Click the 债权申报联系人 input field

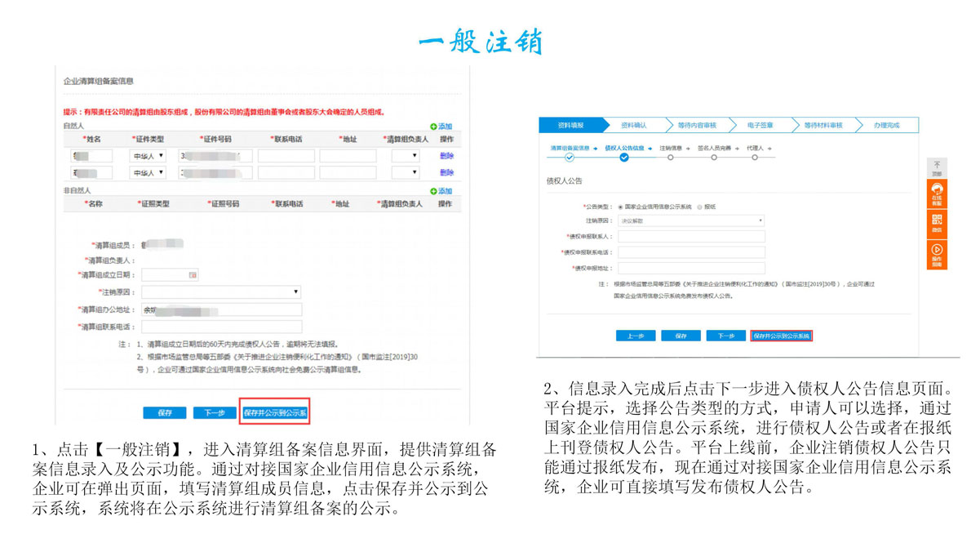(691, 237)
